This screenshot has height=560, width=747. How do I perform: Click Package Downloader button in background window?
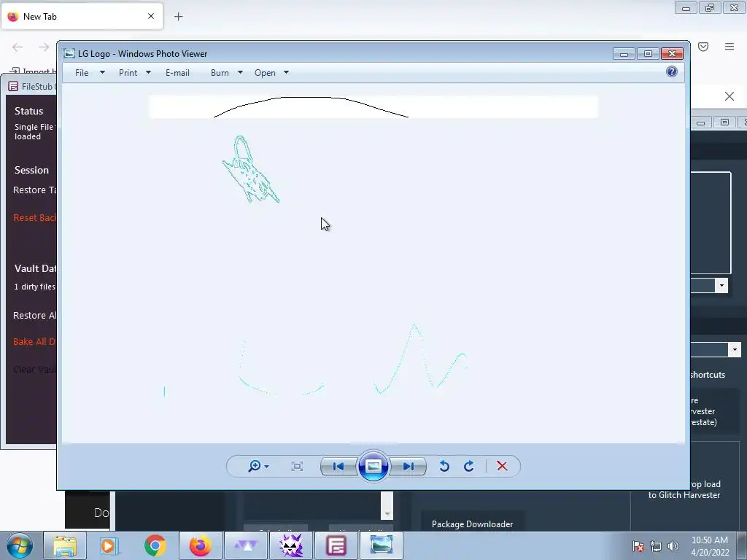click(x=473, y=524)
